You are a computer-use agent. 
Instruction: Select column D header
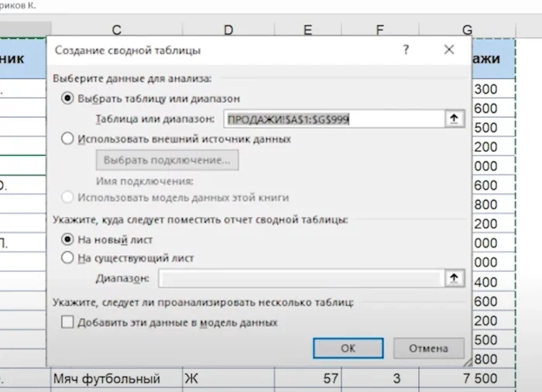(228, 30)
